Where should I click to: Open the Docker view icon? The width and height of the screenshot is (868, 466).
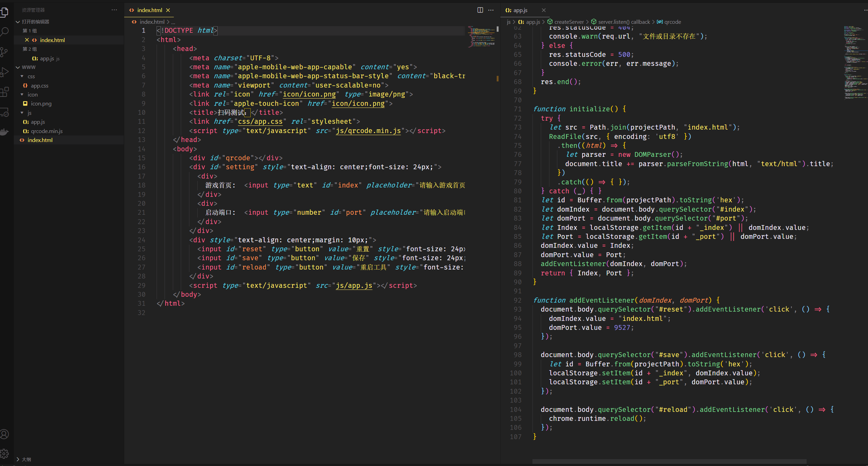(x=4, y=132)
